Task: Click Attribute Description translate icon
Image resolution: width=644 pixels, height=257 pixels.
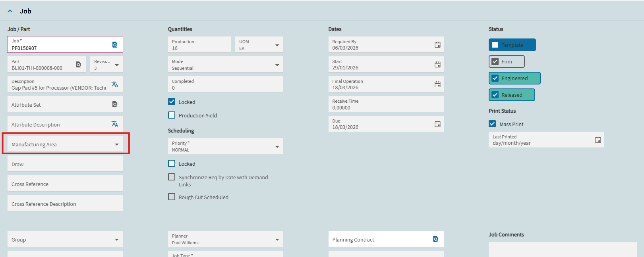Action: [115, 124]
